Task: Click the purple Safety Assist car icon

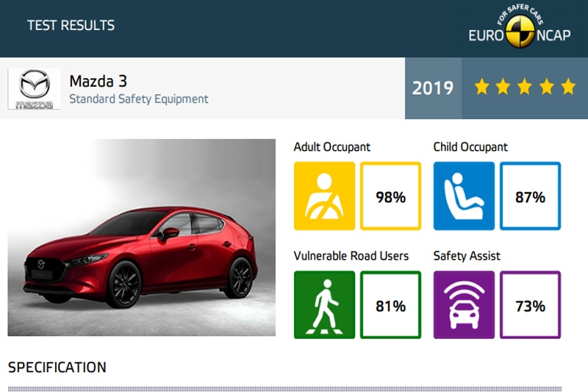Action: (464, 304)
